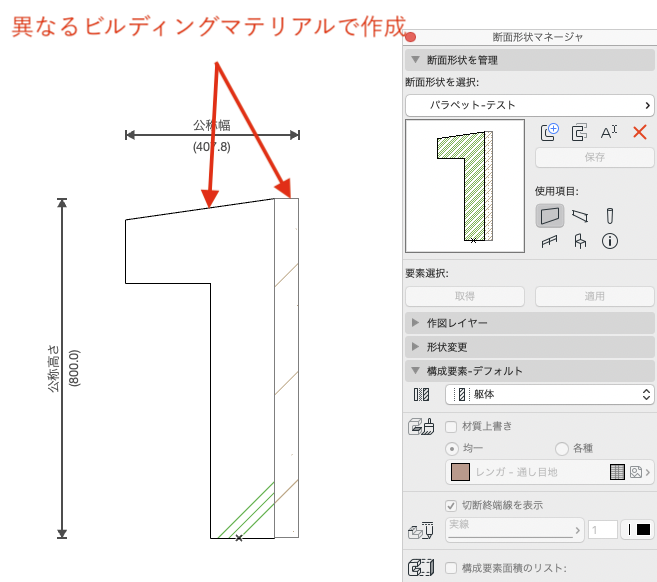Image resolution: width=657 pixels, height=582 pixels.
Task: Click the rename profile icon
Action: point(609,132)
